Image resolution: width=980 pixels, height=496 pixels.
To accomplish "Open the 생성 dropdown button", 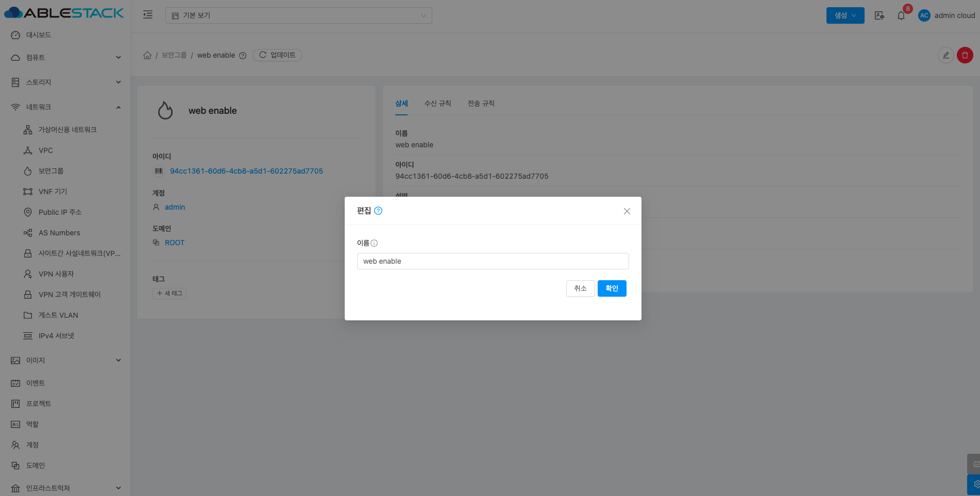I will click(x=845, y=15).
